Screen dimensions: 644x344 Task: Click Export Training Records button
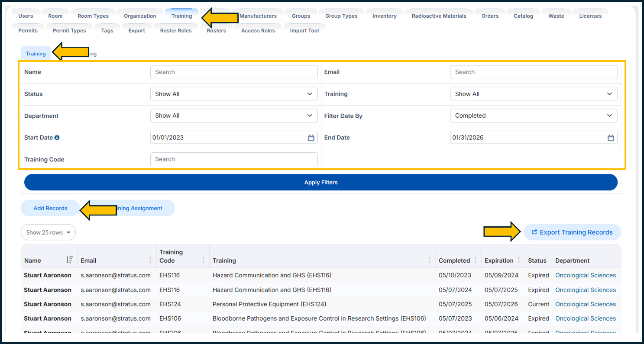[572, 232]
